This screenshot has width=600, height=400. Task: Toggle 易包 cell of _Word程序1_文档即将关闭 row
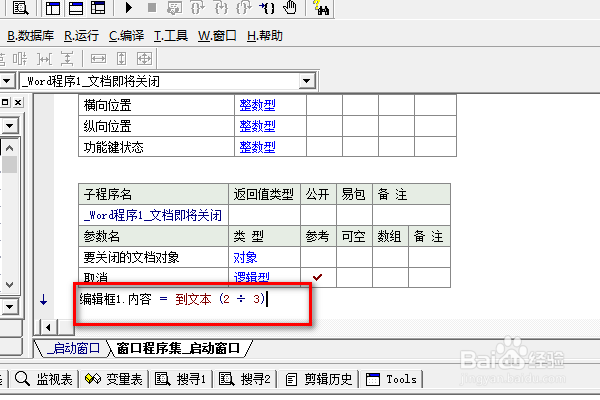(x=354, y=215)
